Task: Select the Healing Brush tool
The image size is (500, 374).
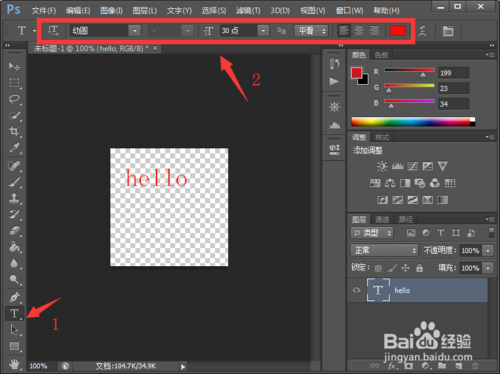Action: (x=14, y=166)
